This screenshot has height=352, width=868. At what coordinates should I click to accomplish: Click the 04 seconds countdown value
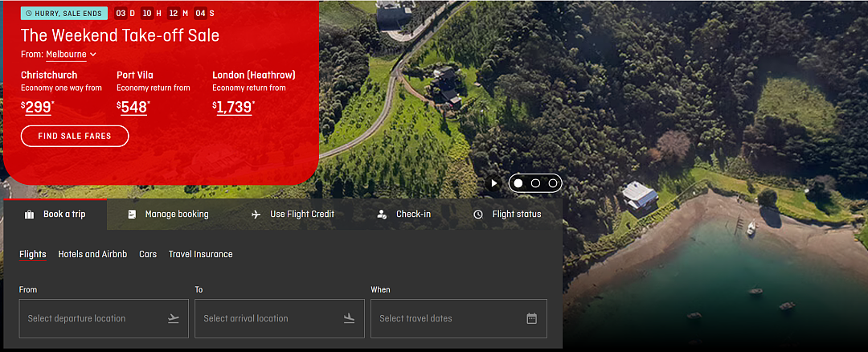click(200, 14)
